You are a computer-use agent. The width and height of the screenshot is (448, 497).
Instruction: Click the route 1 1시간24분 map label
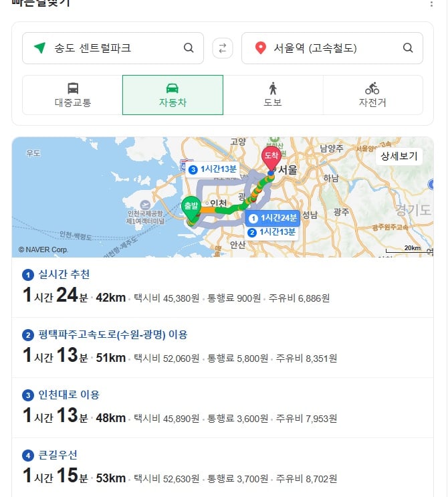(273, 218)
